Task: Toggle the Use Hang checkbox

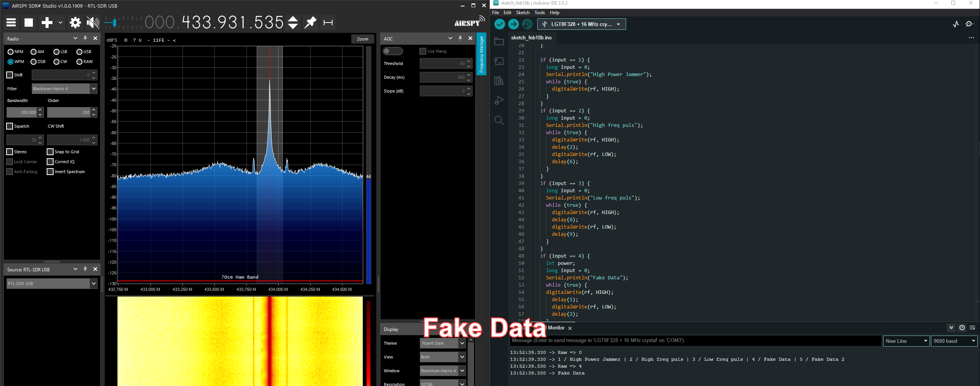Action: (x=423, y=51)
